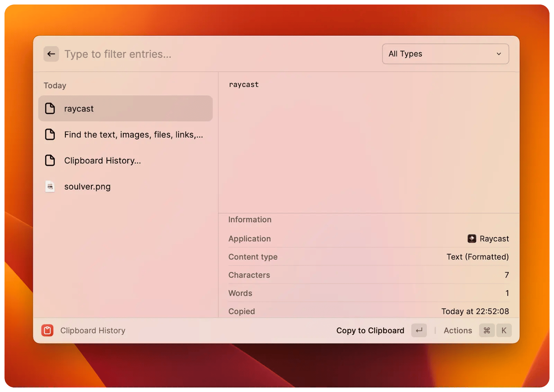Click the 'Text (Formatted)' content type value
Screen dimensions: 554x392
point(477,257)
